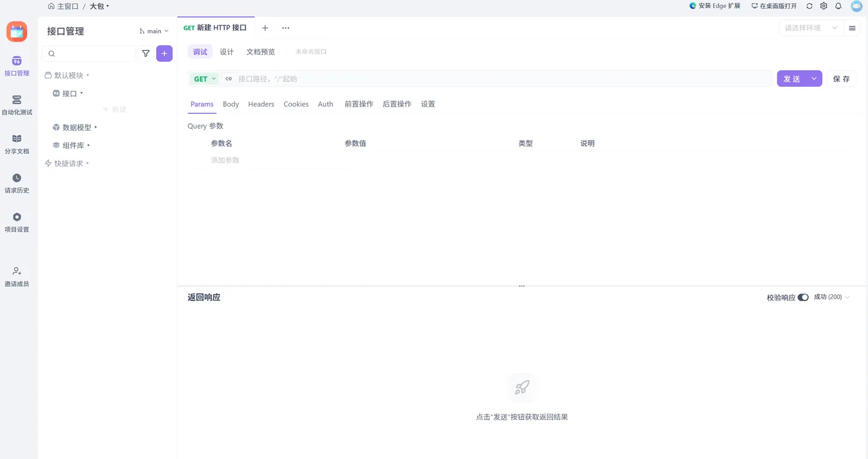Open the 大包 project dropdown
This screenshot has height=459, width=868.
[99, 6]
